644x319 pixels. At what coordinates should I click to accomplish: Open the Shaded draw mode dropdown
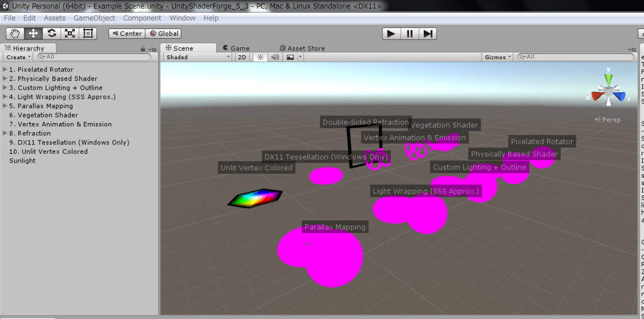pyautogui.click(x=198, y=57)
